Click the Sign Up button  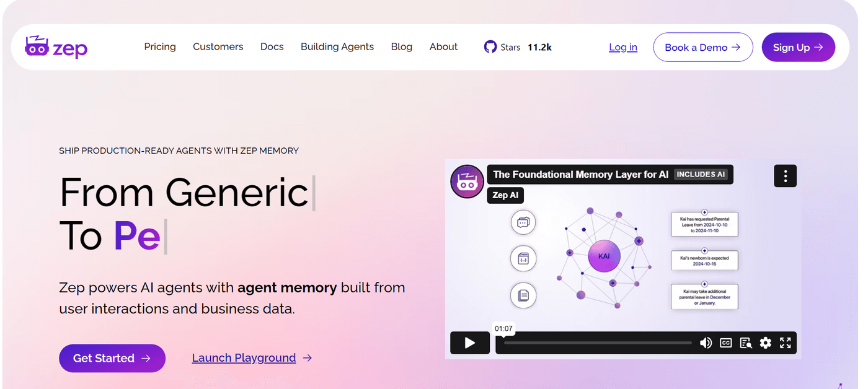click(799, 47)
